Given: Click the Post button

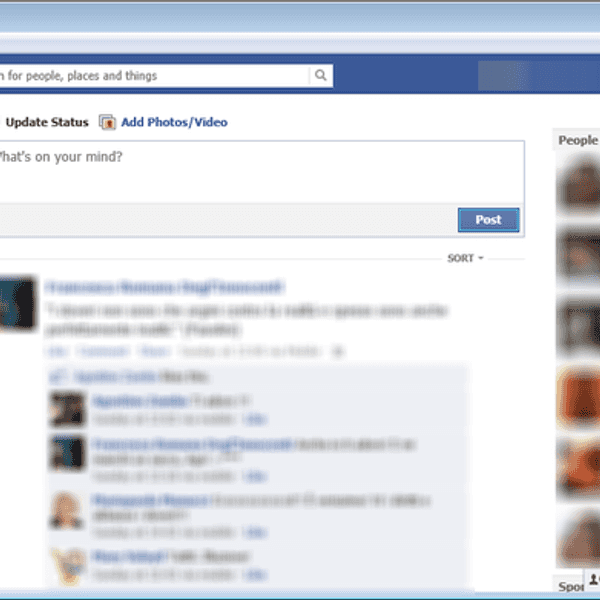Looking at the screenshot, I should coord(488,220).
